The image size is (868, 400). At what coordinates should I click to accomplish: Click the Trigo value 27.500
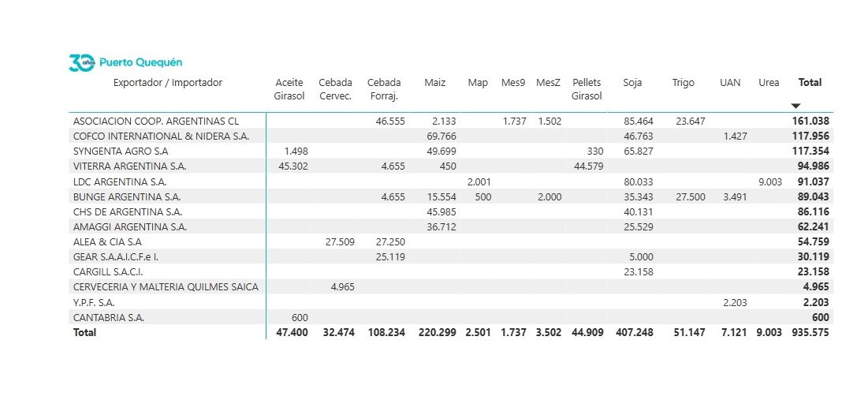pos(691,196)
